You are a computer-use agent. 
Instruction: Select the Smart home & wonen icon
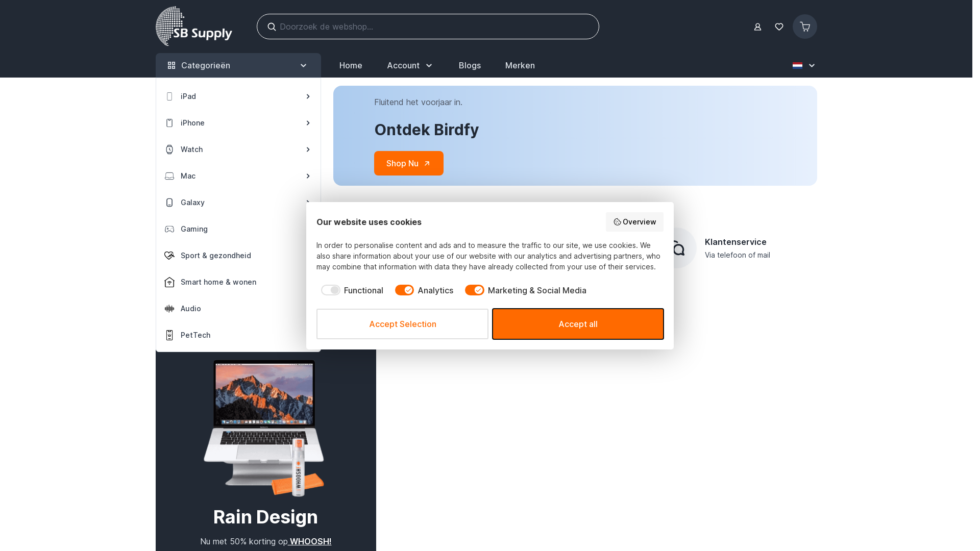click(x=169, y=282)
